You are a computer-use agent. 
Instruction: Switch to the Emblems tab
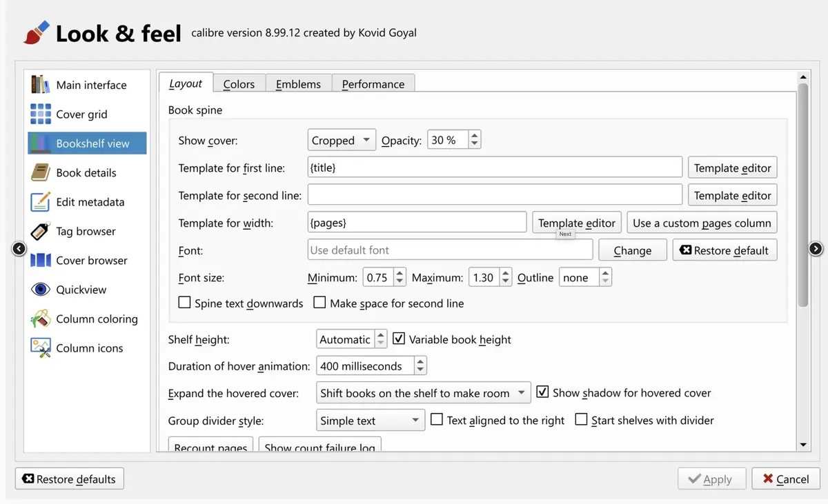[x=298, y=84]
